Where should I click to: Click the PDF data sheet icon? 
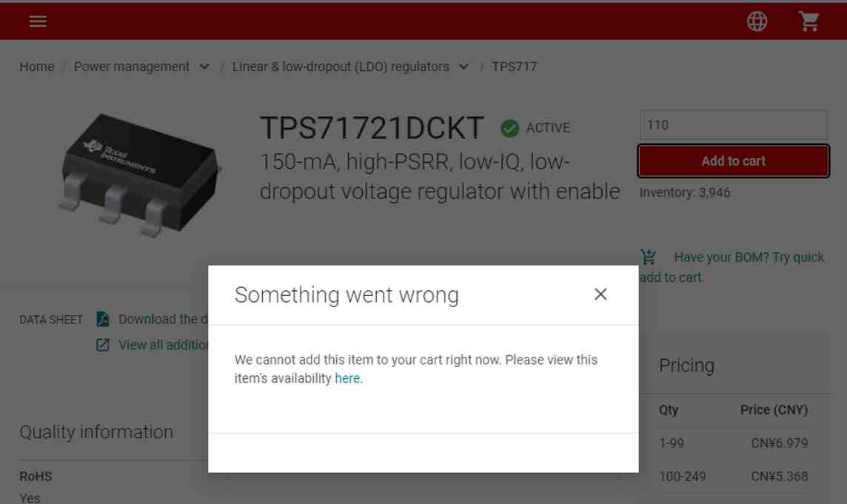coord(103,319)
